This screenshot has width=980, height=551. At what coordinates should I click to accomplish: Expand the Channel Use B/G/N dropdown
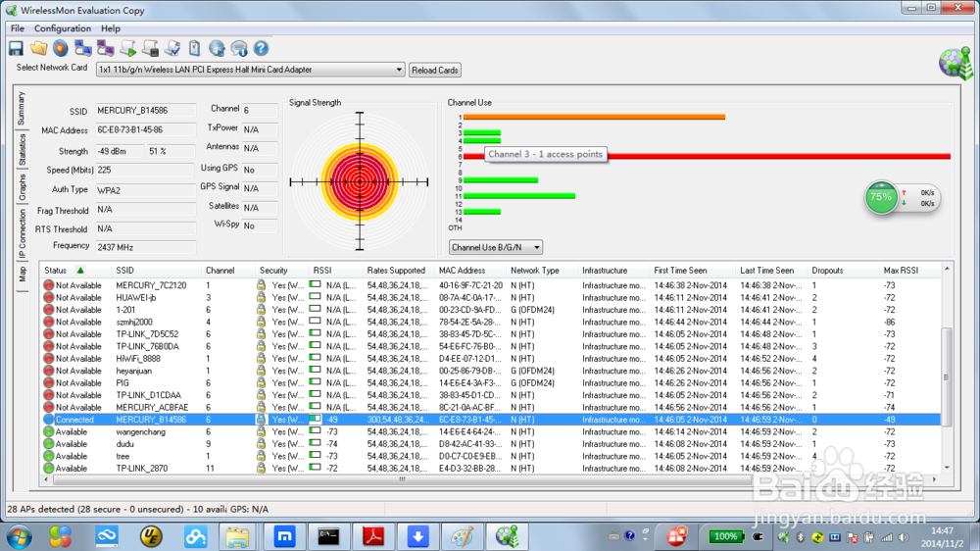(x=536, y=248)
